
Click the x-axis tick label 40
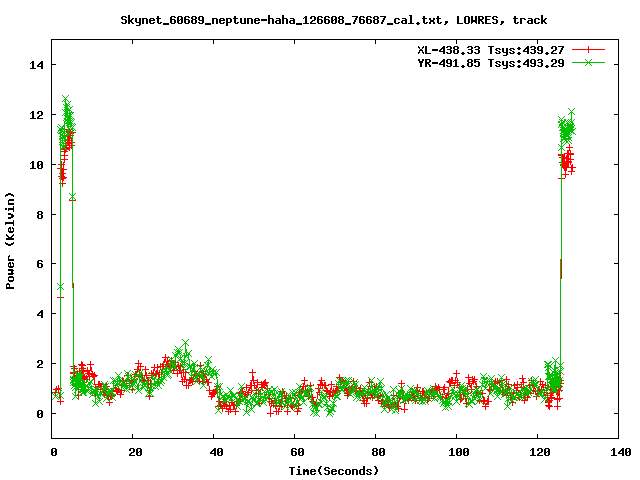pos(216,452)
